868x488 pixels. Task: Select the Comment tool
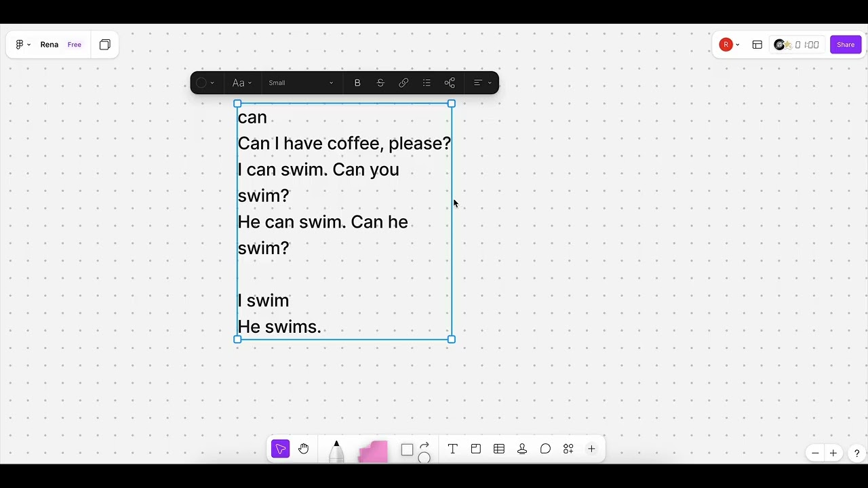point(545,449)
